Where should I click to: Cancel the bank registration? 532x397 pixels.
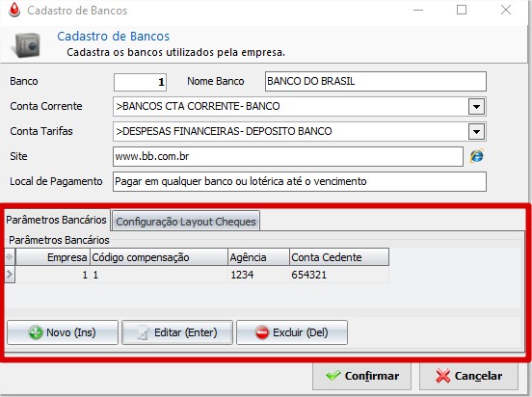point(469,376)
